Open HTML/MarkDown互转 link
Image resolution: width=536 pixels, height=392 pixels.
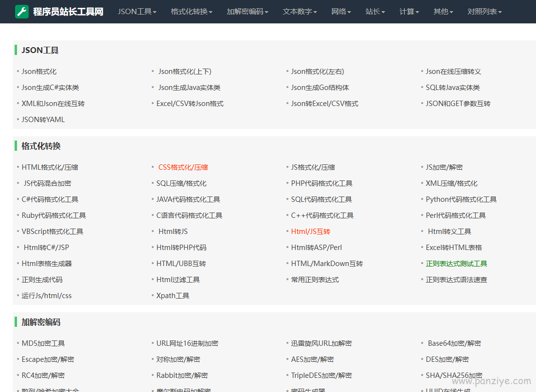[x=327, y=264]
